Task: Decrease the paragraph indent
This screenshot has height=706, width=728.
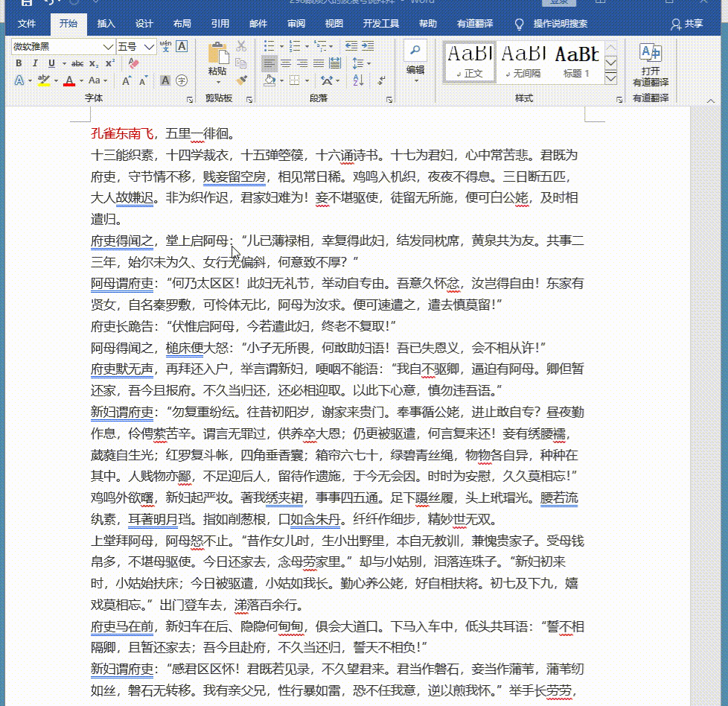Action: (x=351, y=46)
